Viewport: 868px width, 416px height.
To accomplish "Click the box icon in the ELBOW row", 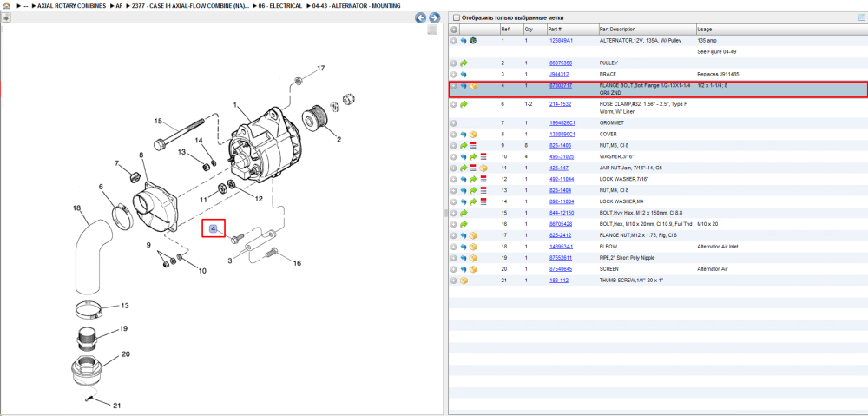I will [473, 247].
